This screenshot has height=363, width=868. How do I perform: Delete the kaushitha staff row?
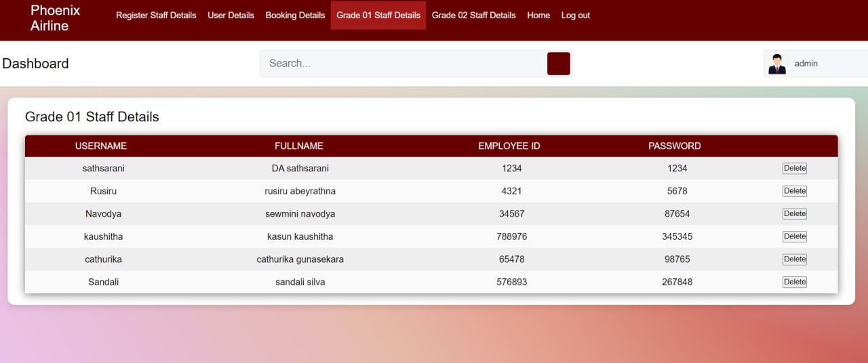(795, 236)
